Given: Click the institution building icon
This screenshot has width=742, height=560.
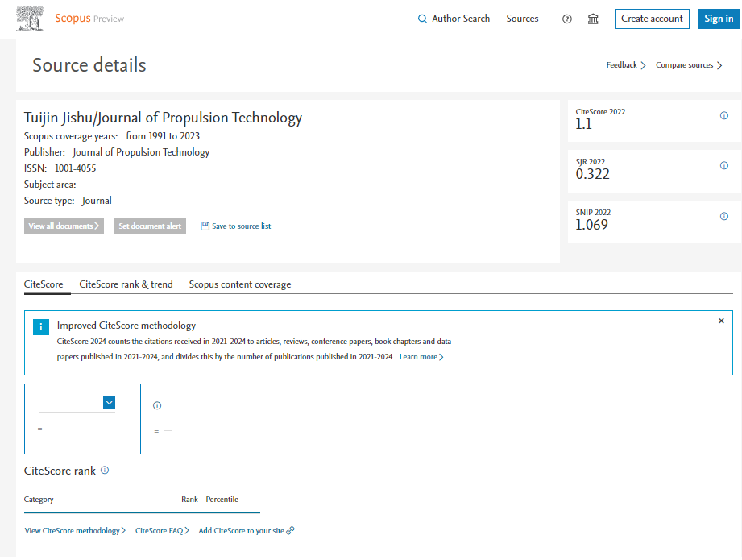Looking at the screenshot, I should [x=593, y=19].
